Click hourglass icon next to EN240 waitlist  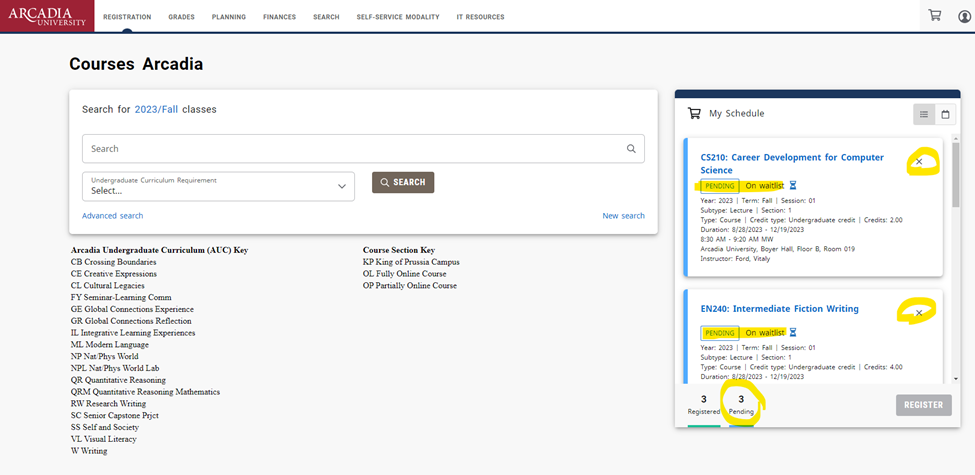click(793, 333)
